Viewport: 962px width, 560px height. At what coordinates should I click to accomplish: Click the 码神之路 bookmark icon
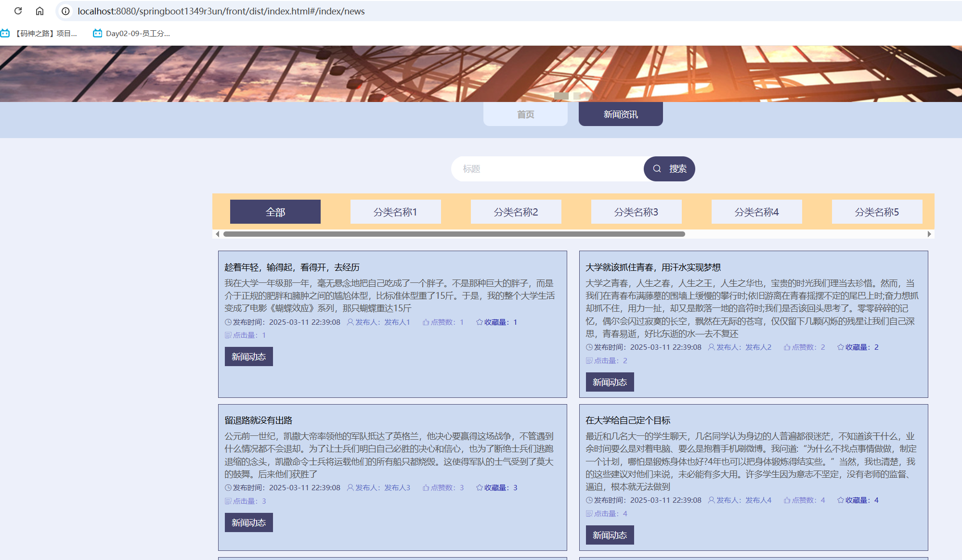tap(5, 33)
